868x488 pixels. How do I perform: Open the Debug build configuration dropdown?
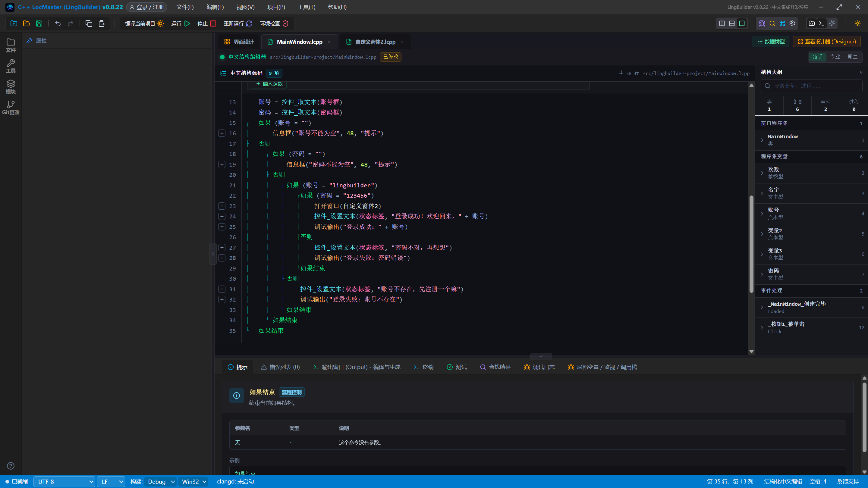pyautogui.click(x=161, y=482)
